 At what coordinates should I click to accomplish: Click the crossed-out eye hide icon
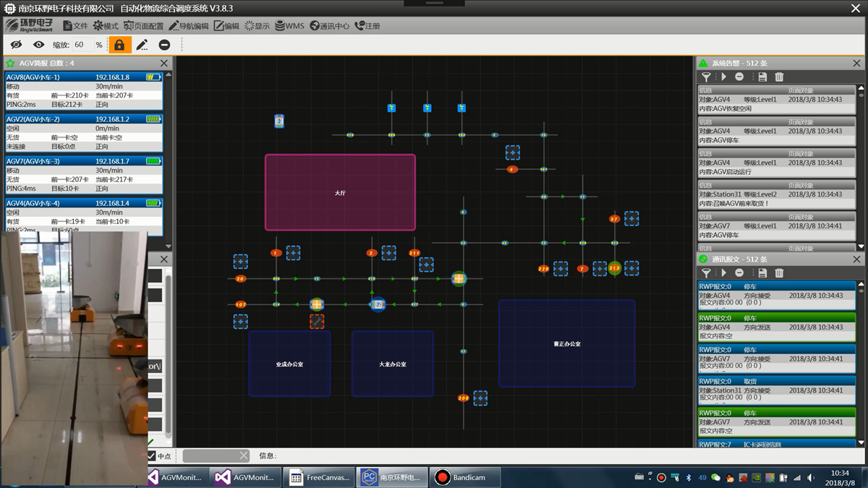pyautogui.click(x=16, y=45)
